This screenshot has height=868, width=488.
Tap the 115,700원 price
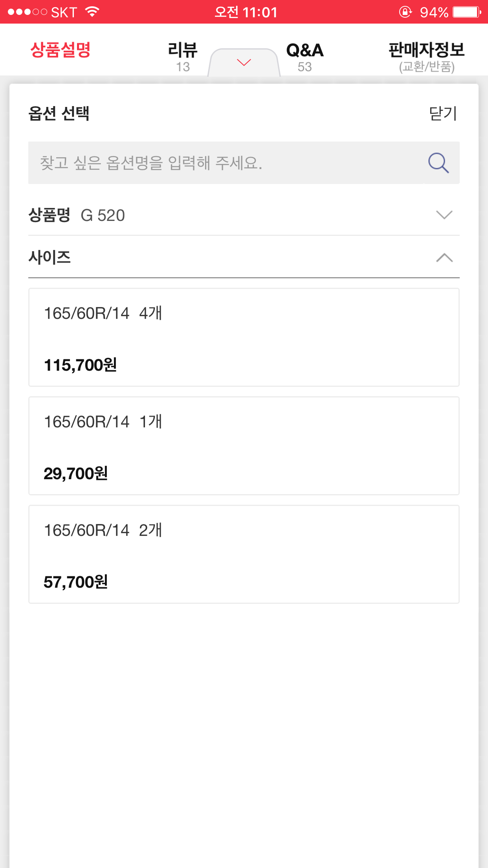pos(81,365)
